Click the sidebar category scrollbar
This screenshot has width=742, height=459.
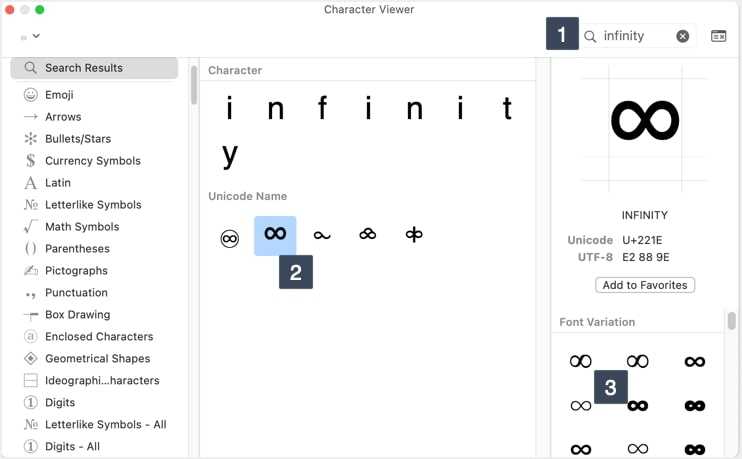pyautogui.click(x=193, y=85)
